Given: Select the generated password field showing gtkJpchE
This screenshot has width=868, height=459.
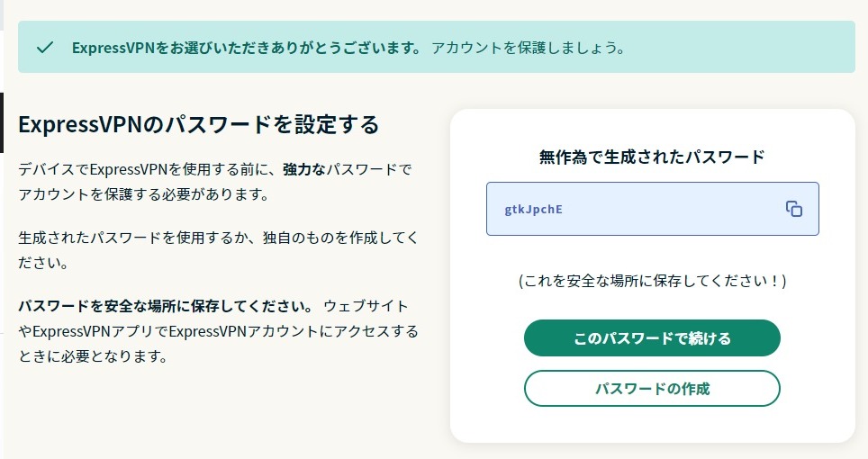Looking at the screenshot, I should 630,209.
